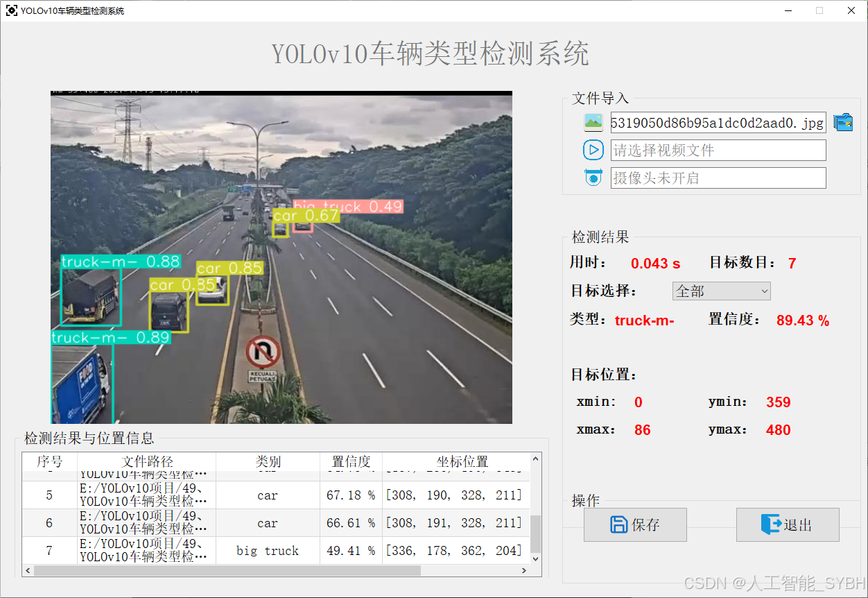Viewport: 868px width, 598px height.
Task: Close the YOLOv10 detection window
Action: pyautogui.click(x=851, y=10)
